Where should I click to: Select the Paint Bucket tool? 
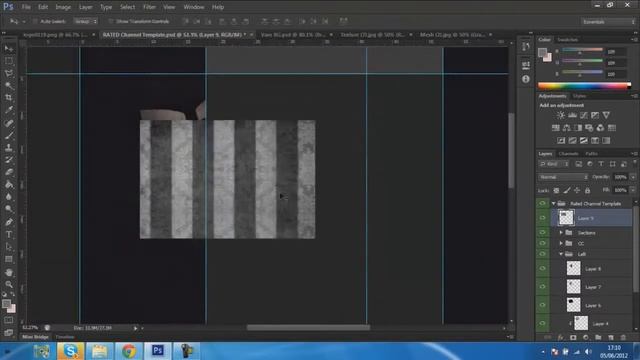click(x=9, y=184)
